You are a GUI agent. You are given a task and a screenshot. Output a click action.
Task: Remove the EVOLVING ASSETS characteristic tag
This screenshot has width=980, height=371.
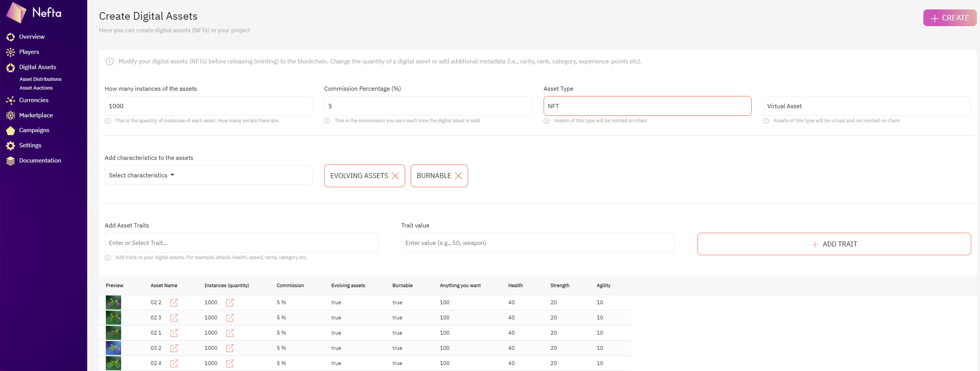coord(395,176)
